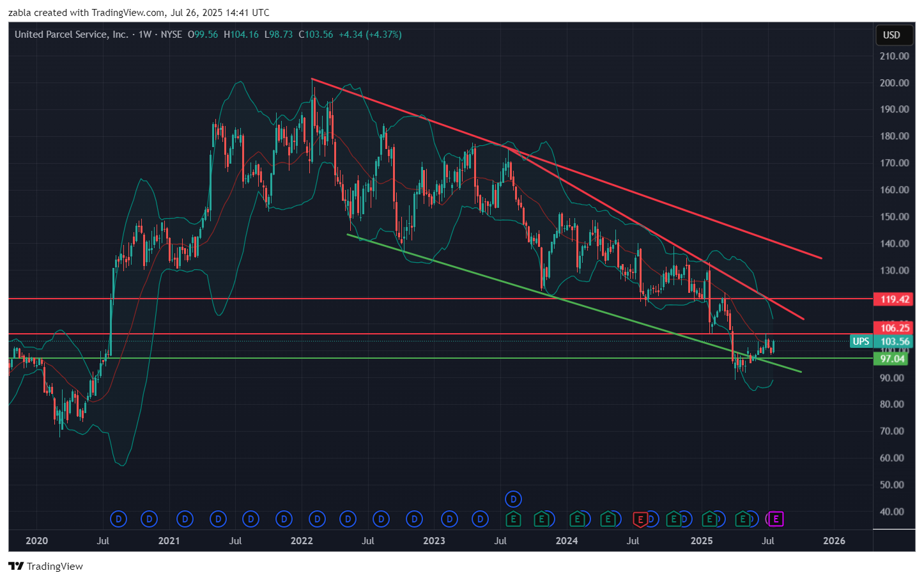924x580 pixels.
Task: Click the 103.56 last price label
Action: pos(894,341)
